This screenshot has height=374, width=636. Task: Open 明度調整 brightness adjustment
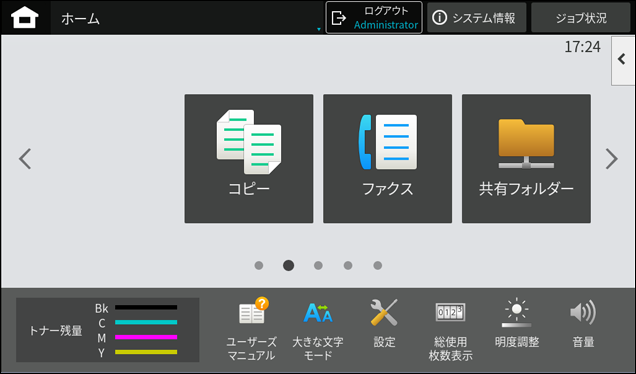tap(517, 323)
